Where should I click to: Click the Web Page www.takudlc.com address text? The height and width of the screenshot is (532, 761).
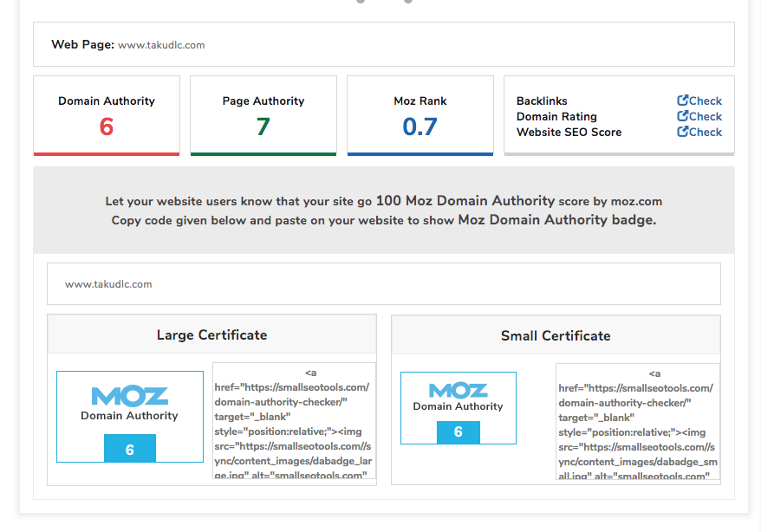coord(161,45)
